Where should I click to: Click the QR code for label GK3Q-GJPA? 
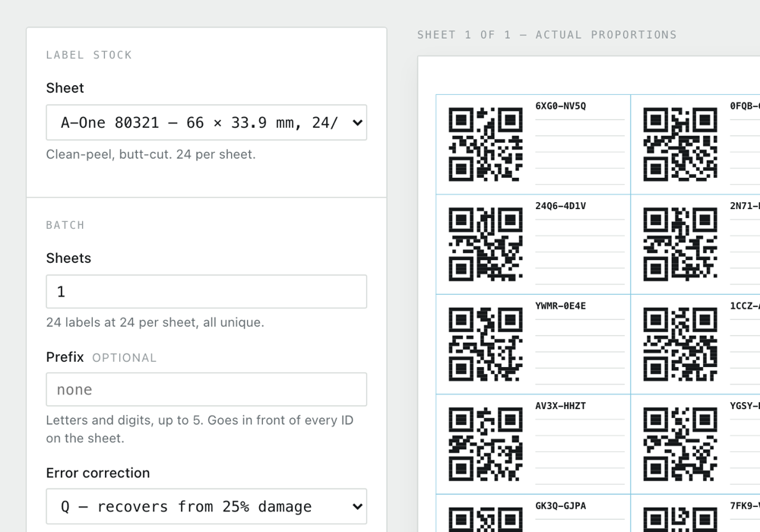pos(486,519)
